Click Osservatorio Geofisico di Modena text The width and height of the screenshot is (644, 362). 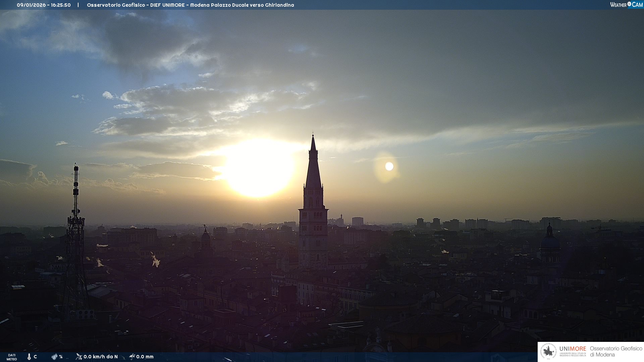[616, 352]
